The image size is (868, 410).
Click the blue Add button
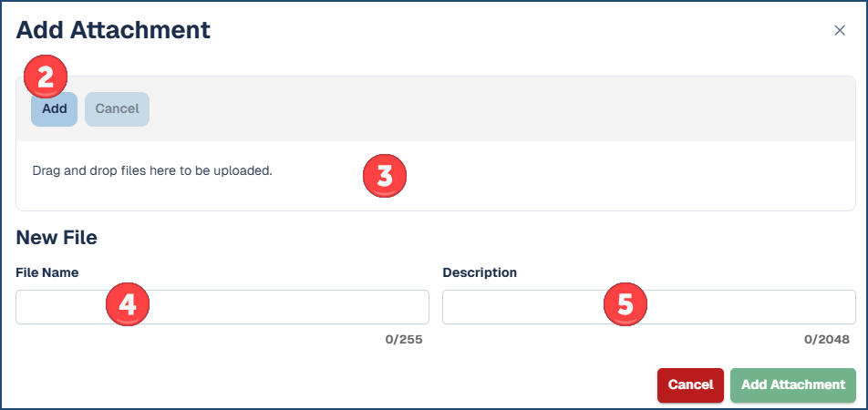pyautogui.click(x=55, y=110)
